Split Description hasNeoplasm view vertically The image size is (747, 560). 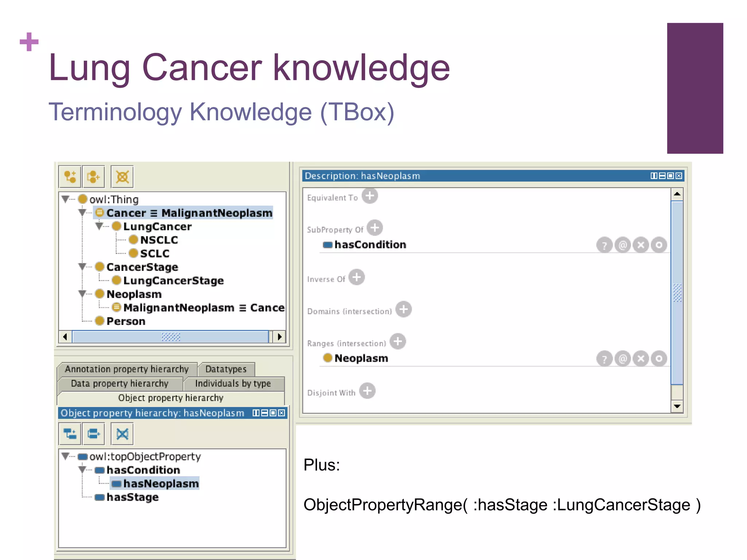point(654,176)
